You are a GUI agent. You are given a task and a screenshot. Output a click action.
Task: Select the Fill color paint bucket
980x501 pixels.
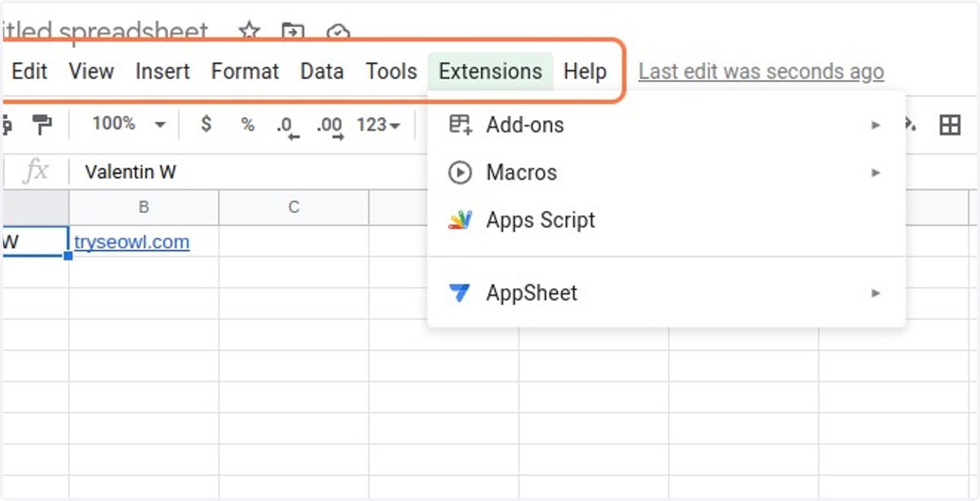(x=909, y=124)
